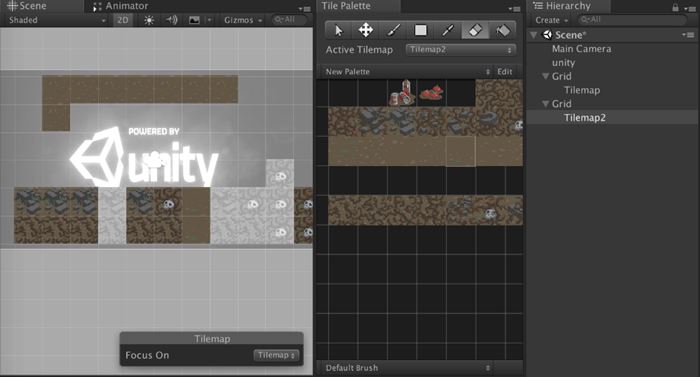Activate the Box Fill rectangle tool
Image resolution: width=700 pixels, height=377 pixels.
coord(421,30)
